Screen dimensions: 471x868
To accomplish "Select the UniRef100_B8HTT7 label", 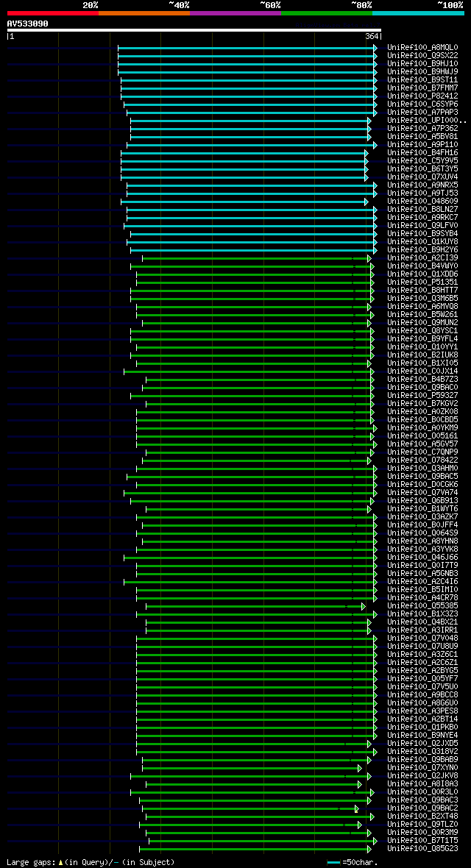I will 422,290.
